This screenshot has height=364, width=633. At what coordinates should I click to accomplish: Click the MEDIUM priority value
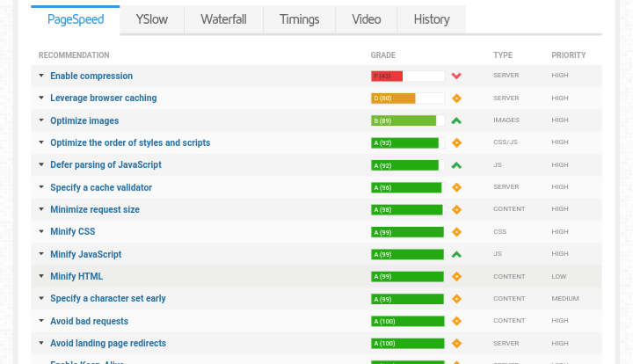point(565,299)
